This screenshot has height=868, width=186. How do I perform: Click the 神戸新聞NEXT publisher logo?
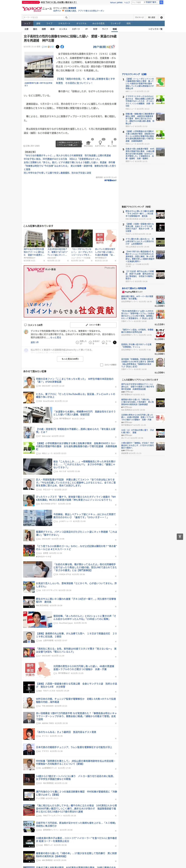coord(104,47)
